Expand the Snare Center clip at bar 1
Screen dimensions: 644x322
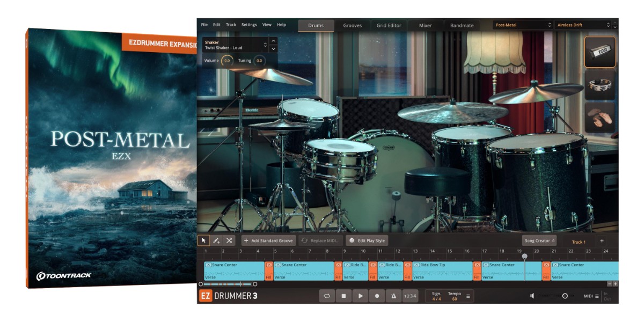pyautogui.click(x=208, y=265)
